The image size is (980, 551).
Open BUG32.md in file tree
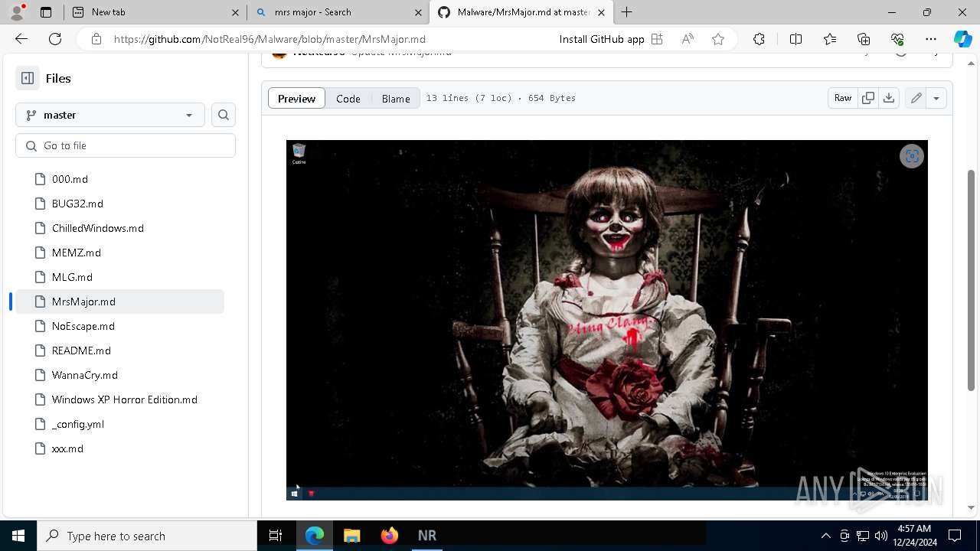(x=120, y=204)
